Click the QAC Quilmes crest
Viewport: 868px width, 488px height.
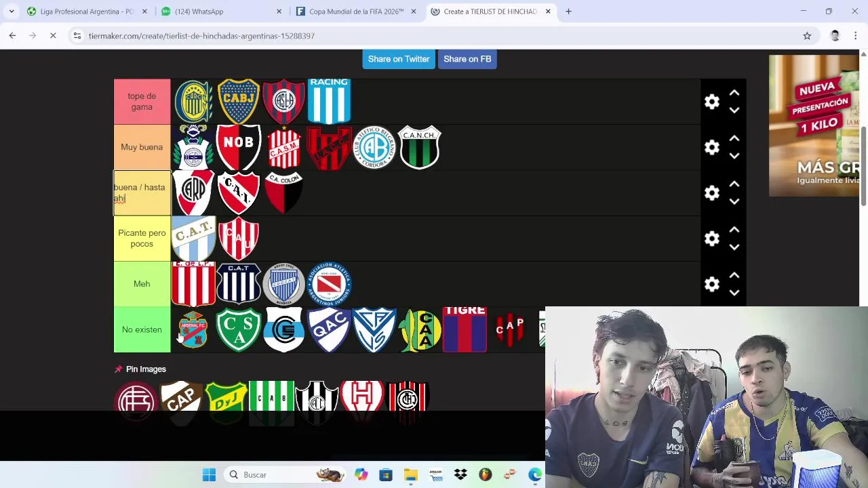(x=329, y=329)
